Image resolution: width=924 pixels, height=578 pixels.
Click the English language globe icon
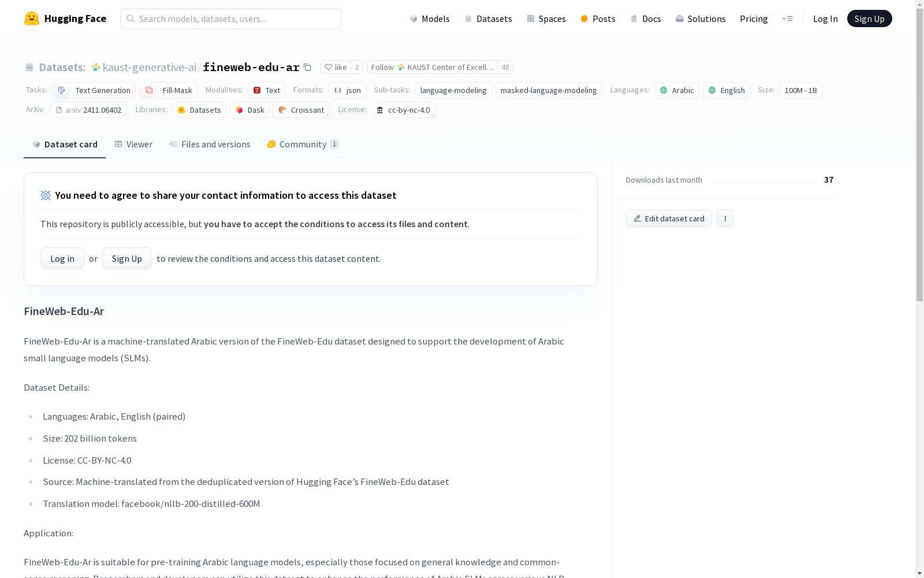712,90
